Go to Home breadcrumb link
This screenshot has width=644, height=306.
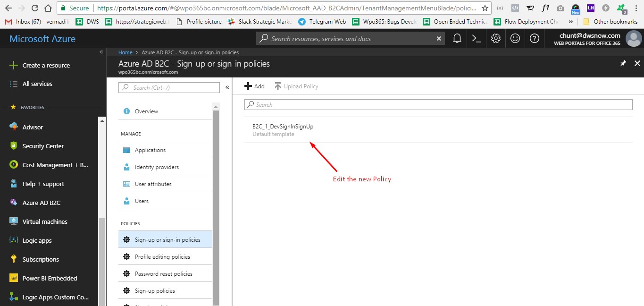pyautogui.click(x=125, y=52)
